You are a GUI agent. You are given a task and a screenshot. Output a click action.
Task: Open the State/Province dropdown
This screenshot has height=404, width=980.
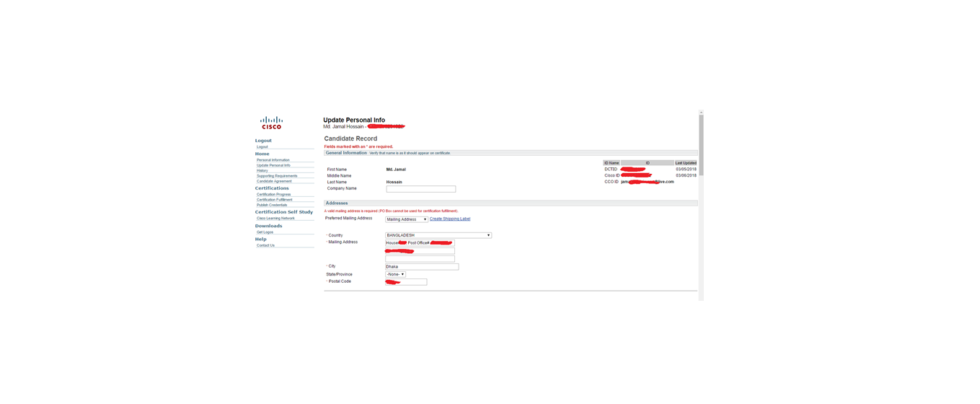point(395,274)
